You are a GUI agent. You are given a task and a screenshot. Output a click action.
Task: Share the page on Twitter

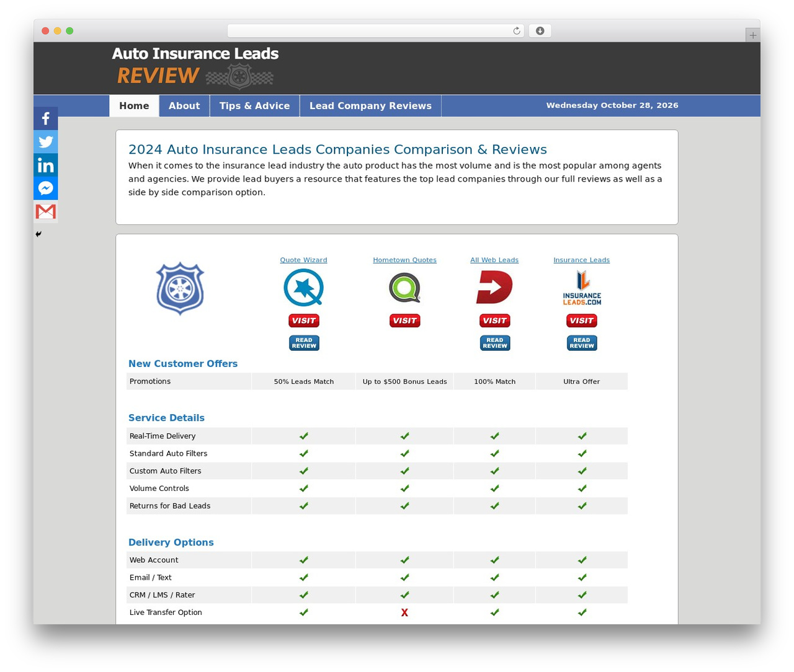(45, 142)
